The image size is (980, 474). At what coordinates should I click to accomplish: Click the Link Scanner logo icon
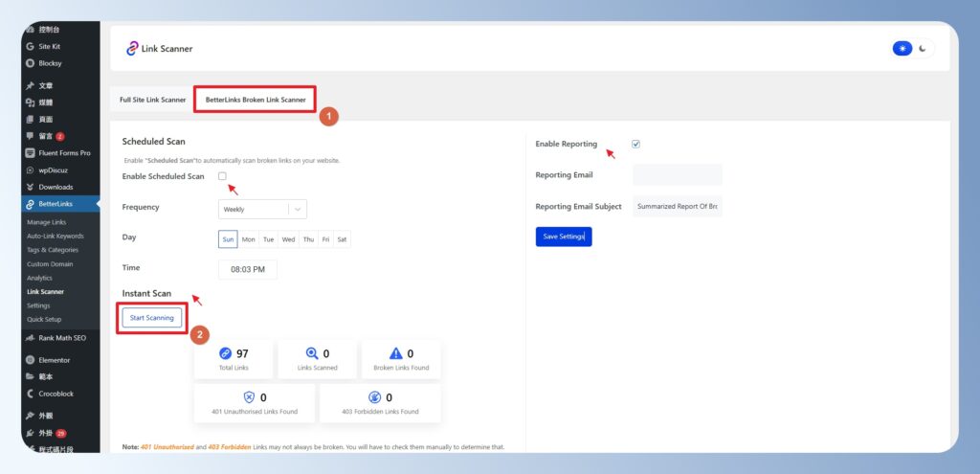[x=132, y=48]
